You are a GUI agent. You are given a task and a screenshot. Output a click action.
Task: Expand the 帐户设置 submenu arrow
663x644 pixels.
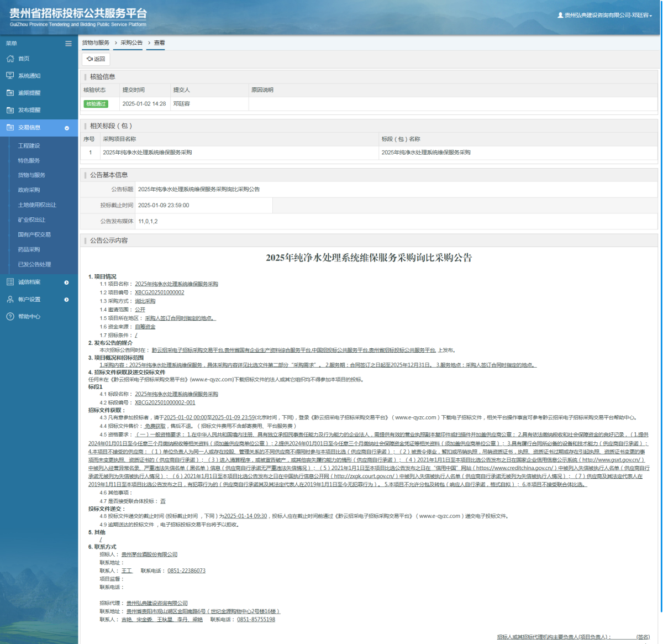point(67,300)
